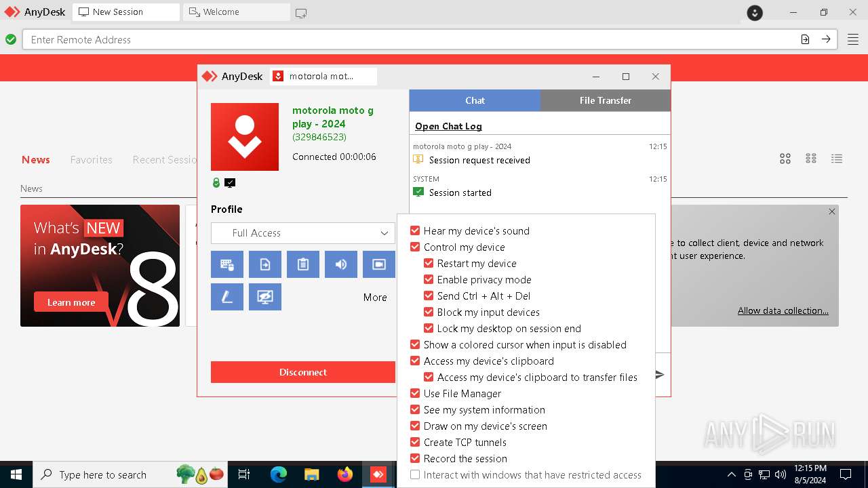Close the data collection notice
The height and width of the screenshot is (488, 868).
[x=832, y=211]
